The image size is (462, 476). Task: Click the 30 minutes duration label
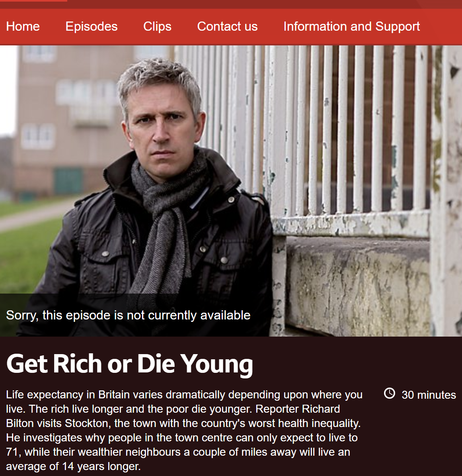pos(429,395)
